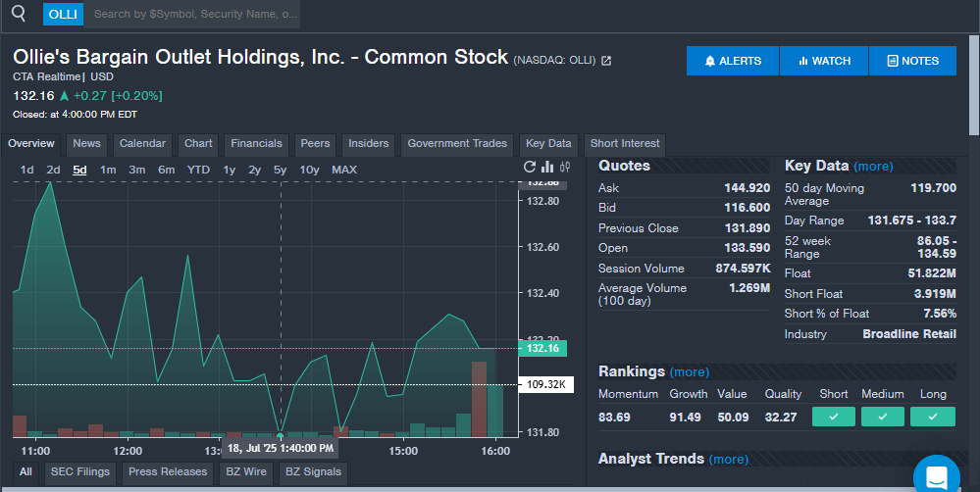Screen dimensions: 980x492
Task: Select the 2d chart range
Action: tap(53, 170)
